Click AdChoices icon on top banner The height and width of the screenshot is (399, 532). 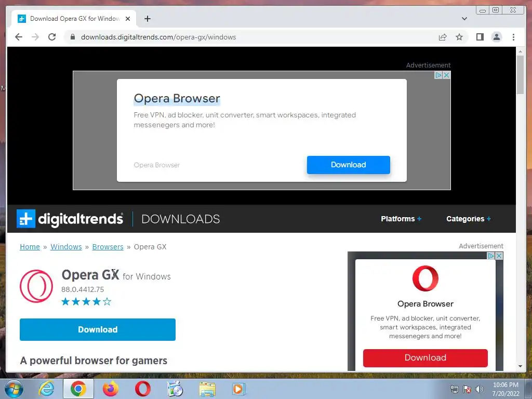pyautogui.click(x=438, y=75)
